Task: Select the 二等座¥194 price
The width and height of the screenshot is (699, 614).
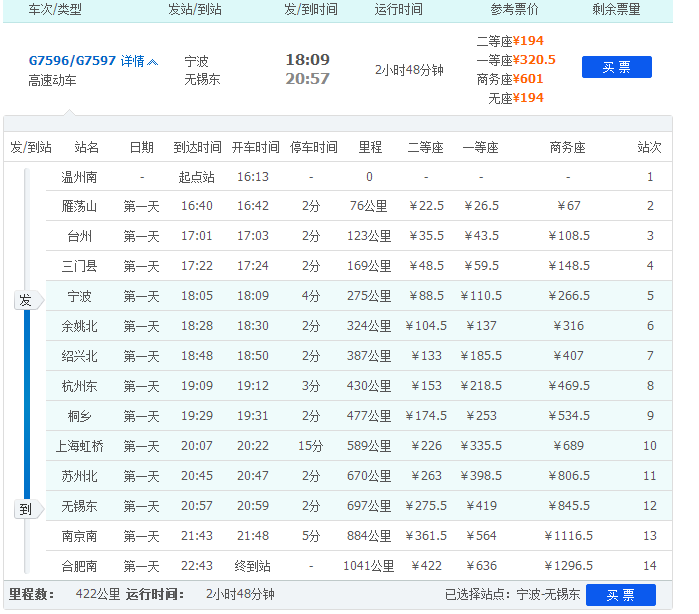Action: (510, 41)
